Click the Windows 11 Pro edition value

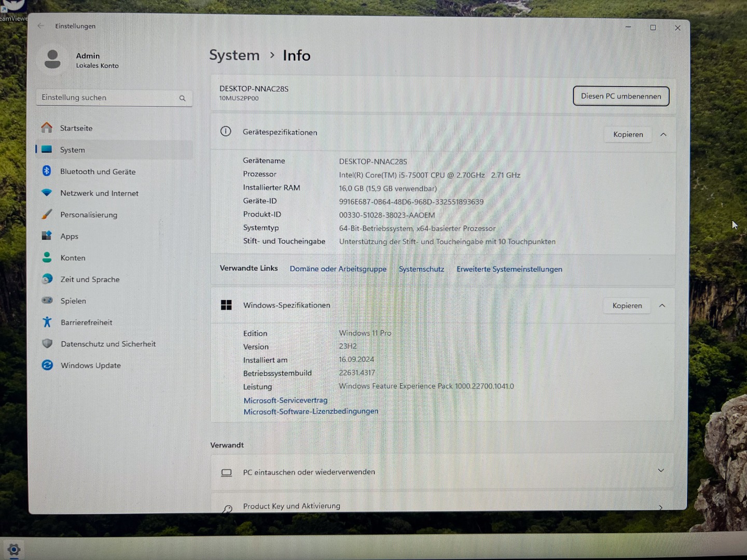[365, 333]
